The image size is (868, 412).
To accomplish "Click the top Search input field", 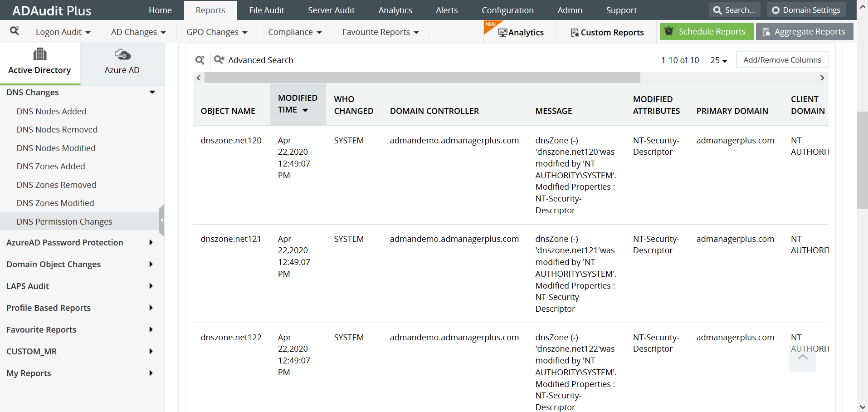I will pos(735,10).
